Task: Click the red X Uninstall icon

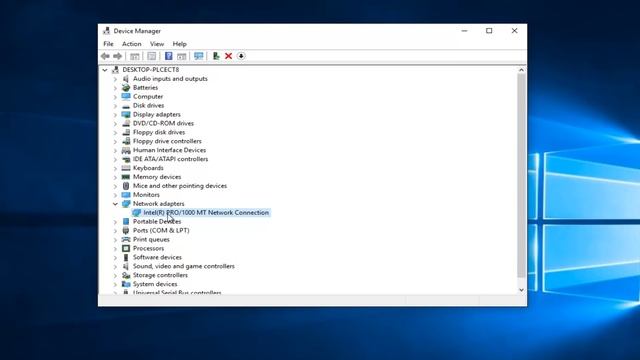Action: pyautogui.click(x=229, y=56)
